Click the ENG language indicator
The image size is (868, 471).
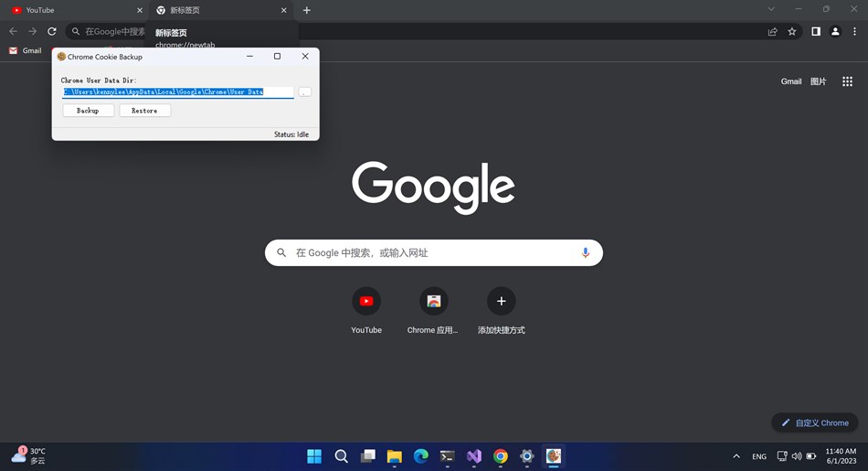click(759, 456)
